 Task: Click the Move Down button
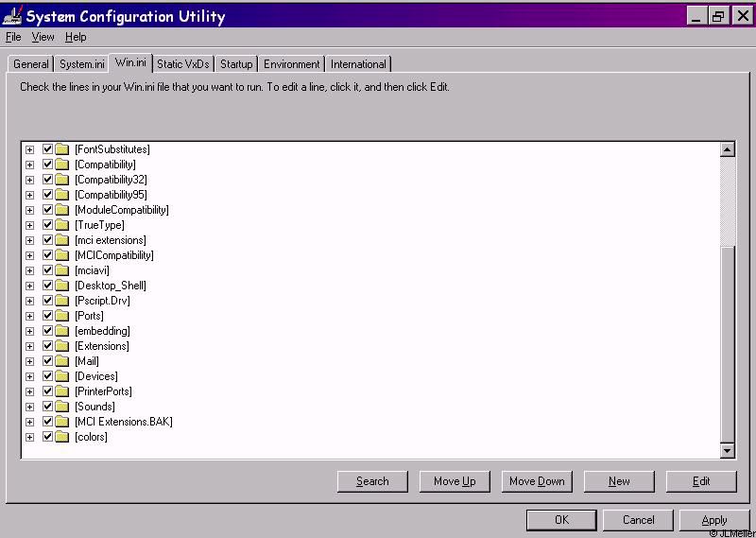tap(537, 481)
